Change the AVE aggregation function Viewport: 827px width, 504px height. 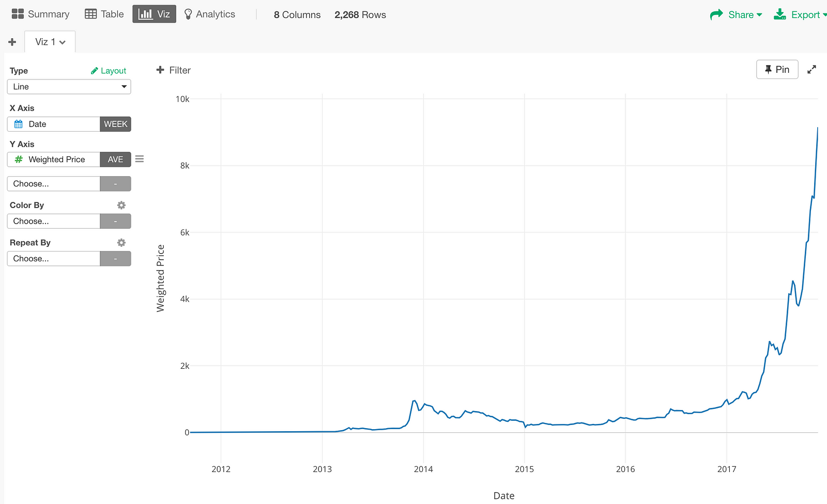click(x=115, y=160)
